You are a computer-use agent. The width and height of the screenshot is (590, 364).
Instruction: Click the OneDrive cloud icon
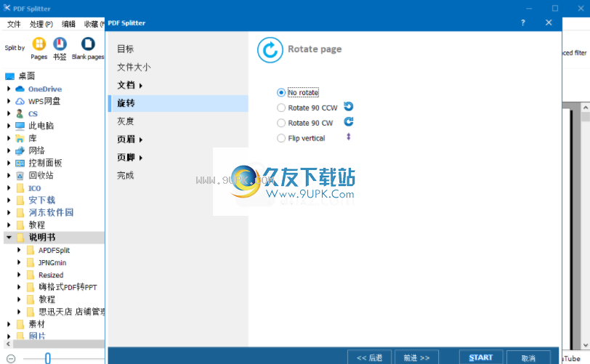(x=20, y=89)
